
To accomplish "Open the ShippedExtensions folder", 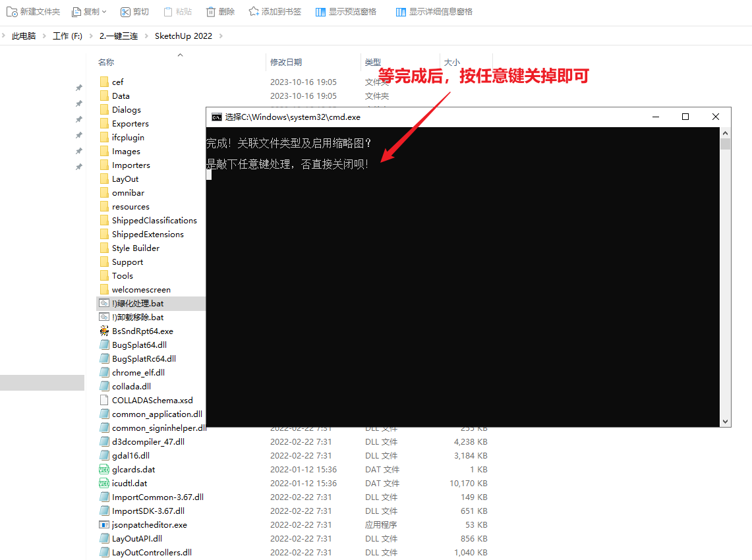I will 148,235.
